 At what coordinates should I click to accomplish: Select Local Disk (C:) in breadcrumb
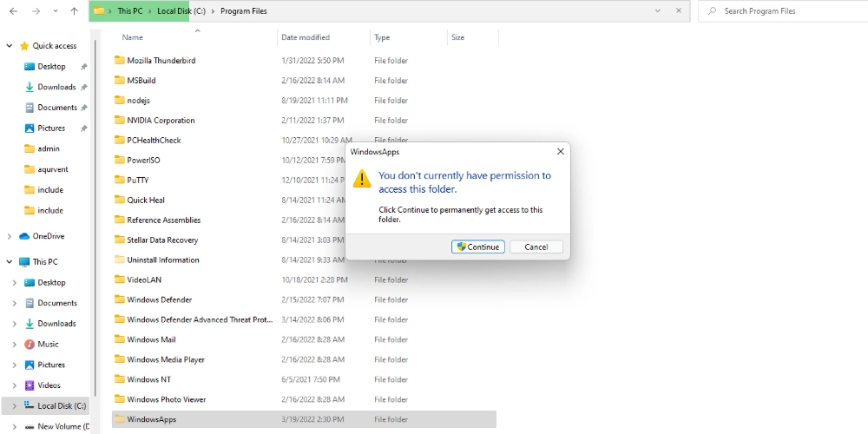[x=181, y=11]
